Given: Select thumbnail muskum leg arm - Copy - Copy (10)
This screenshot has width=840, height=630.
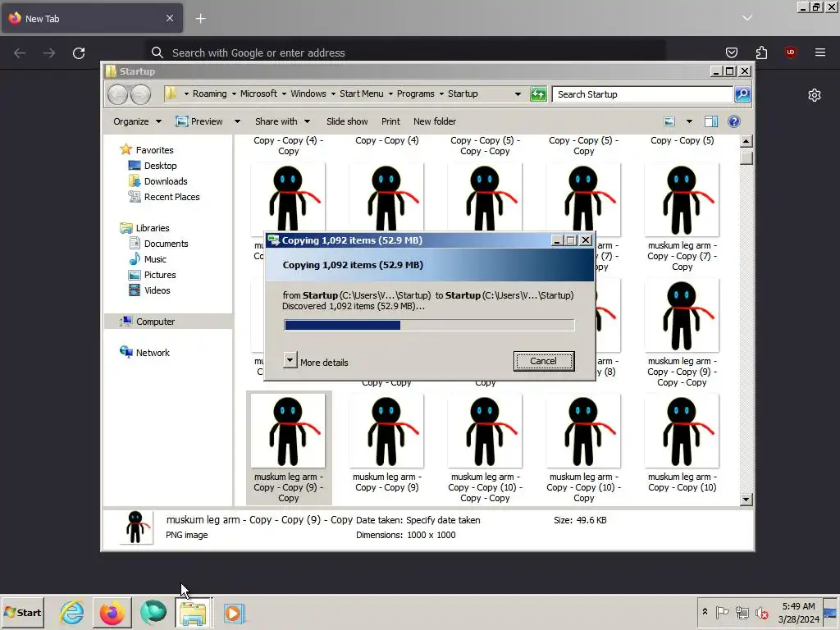Looking at the screenshot, I should pos(682,431).
